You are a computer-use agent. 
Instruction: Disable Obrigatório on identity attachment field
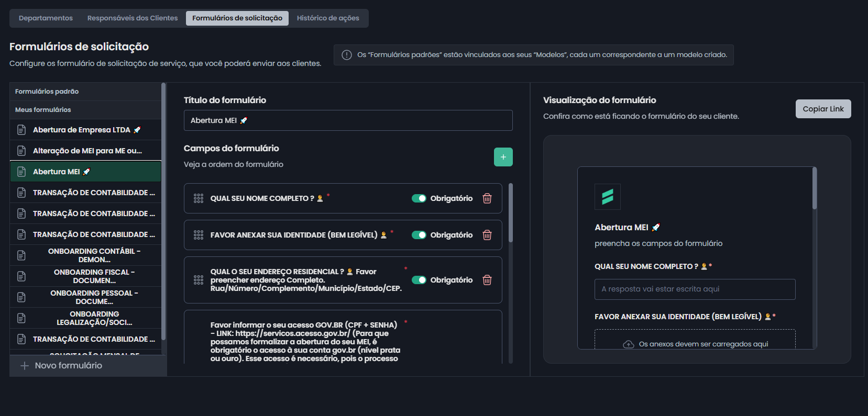point(419,235)
